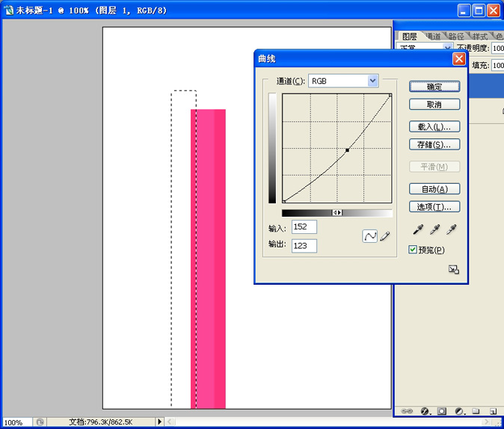Viewport: 504px width, 429px height.
Task: Click the document icon in title bar
Action: pyautogui.click(x=9, y=10)
